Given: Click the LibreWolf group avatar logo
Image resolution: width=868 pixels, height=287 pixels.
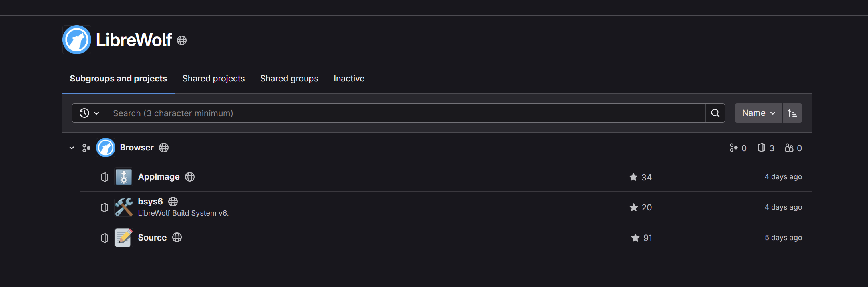Looking at the screenshot, I should [x=77, y=40].
